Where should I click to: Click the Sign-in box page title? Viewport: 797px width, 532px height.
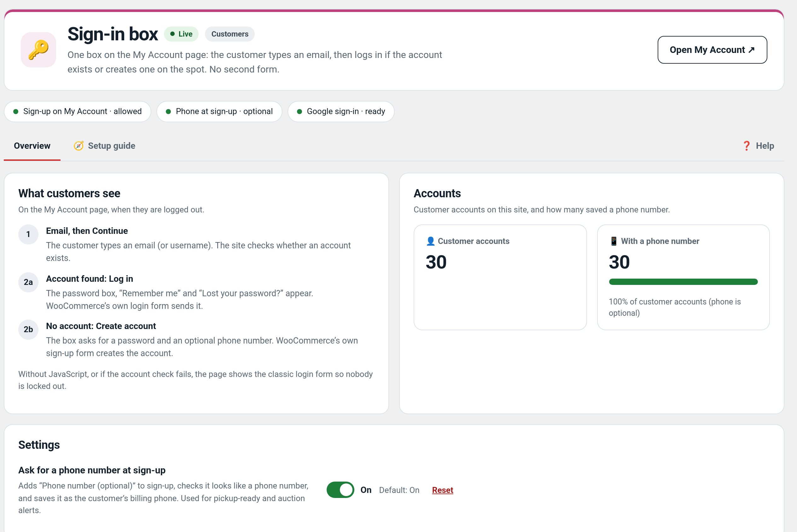tap(113, 34)
